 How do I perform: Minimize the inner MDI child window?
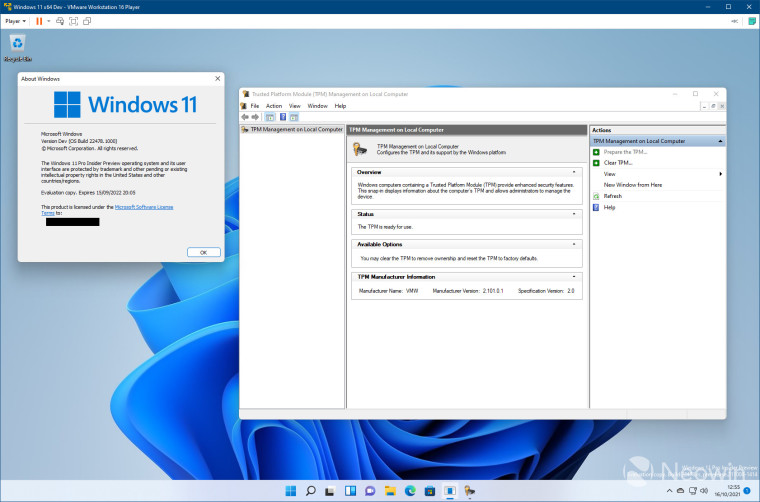point(704,106)
